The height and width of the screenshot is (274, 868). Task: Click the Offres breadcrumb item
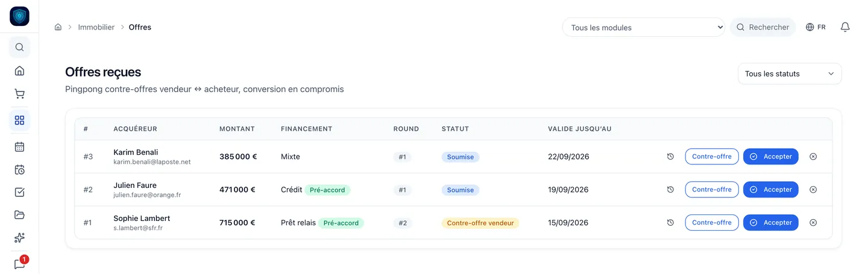140,27
